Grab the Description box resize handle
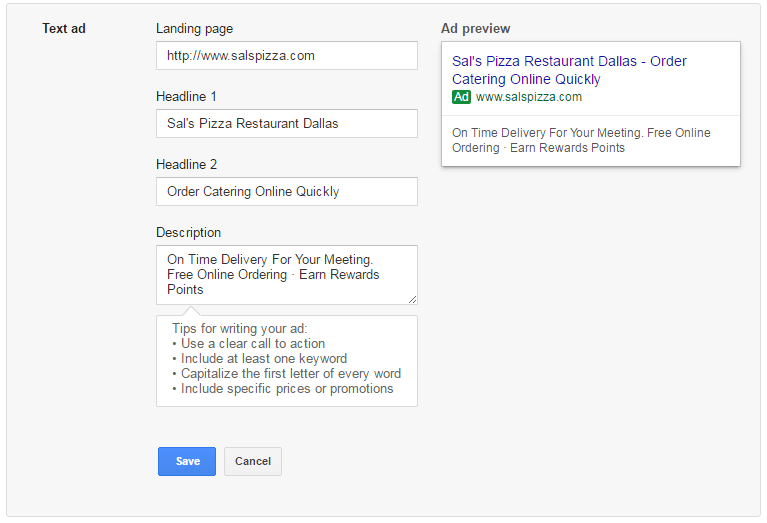Image resolution: width=767 pixels, height=523 pixels. pos(412,299)
